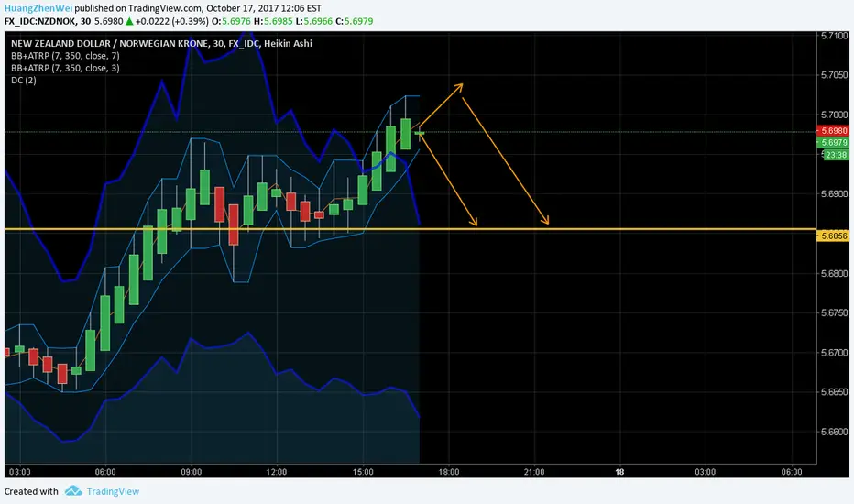This screenshot has height=504, width=854.
Task: Open the TradingView footer link
Action: pos(113,491)
